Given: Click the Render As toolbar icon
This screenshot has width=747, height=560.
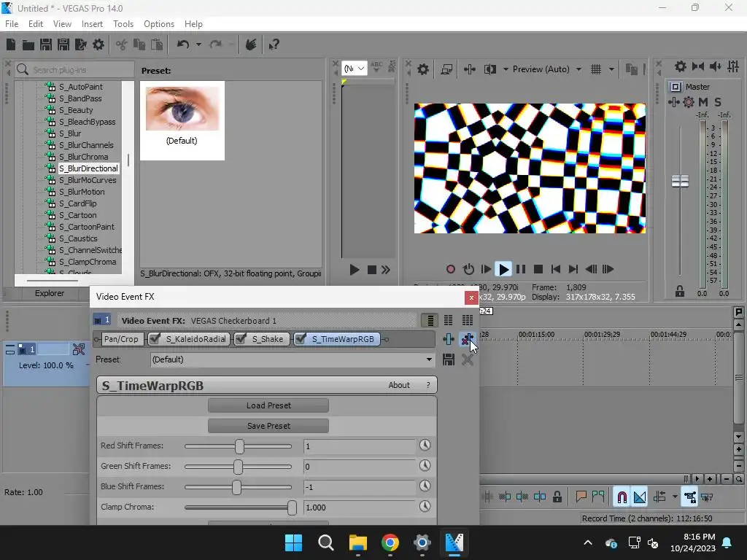Looking at the screenshot, I should click(81, 44).
